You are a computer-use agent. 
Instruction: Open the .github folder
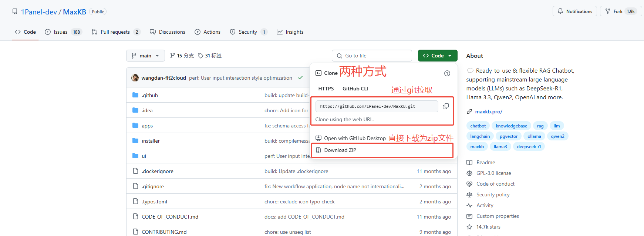(x=150, y=95)
